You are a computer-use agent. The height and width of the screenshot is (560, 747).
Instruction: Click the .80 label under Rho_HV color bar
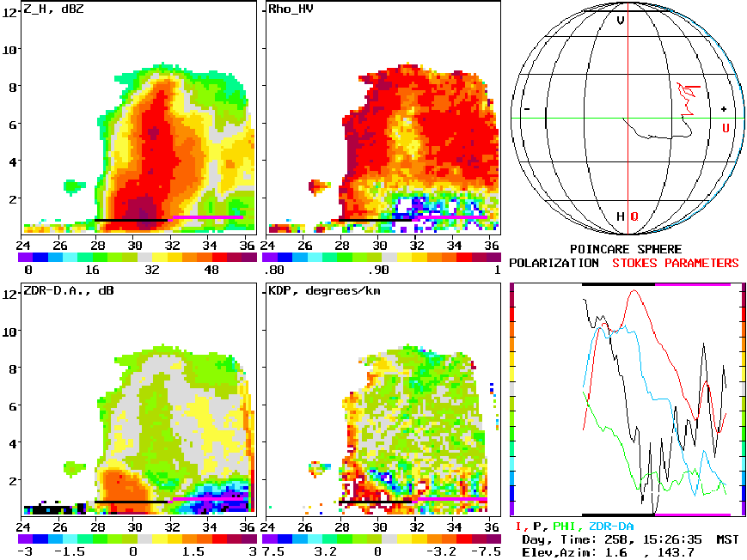click(x=274, y=270)
